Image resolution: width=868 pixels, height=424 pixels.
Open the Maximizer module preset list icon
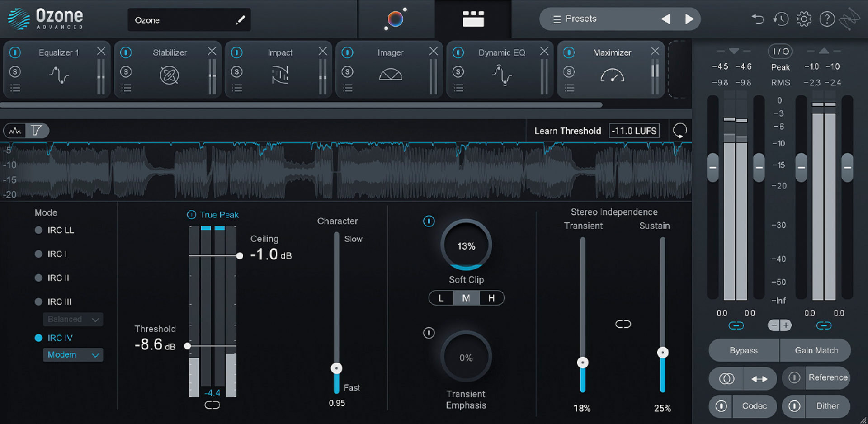(569, 87)
